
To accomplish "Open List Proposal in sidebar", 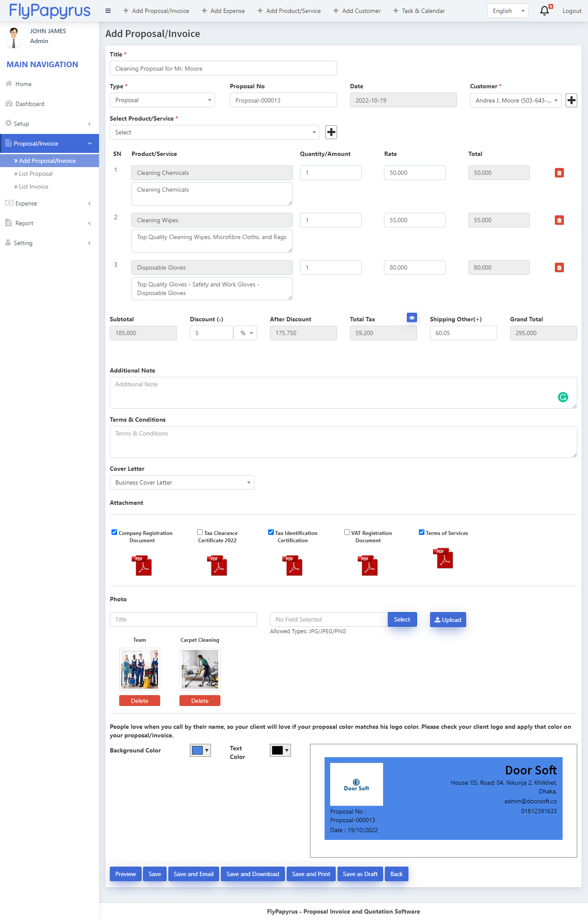I will (x=36, y=174).
